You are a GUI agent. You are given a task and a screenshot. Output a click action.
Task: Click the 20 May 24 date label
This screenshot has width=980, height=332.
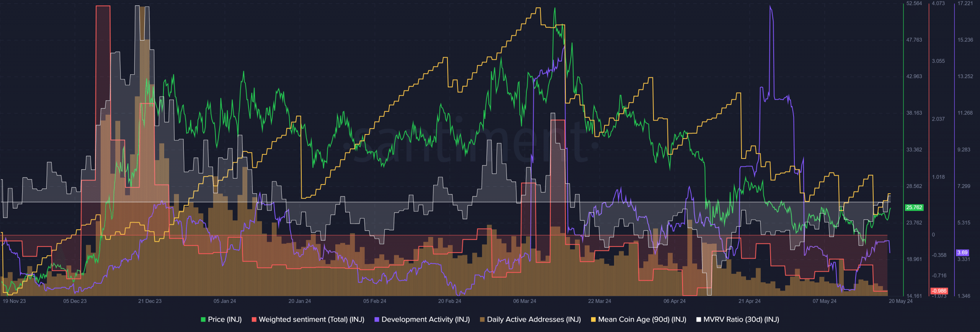901,301
